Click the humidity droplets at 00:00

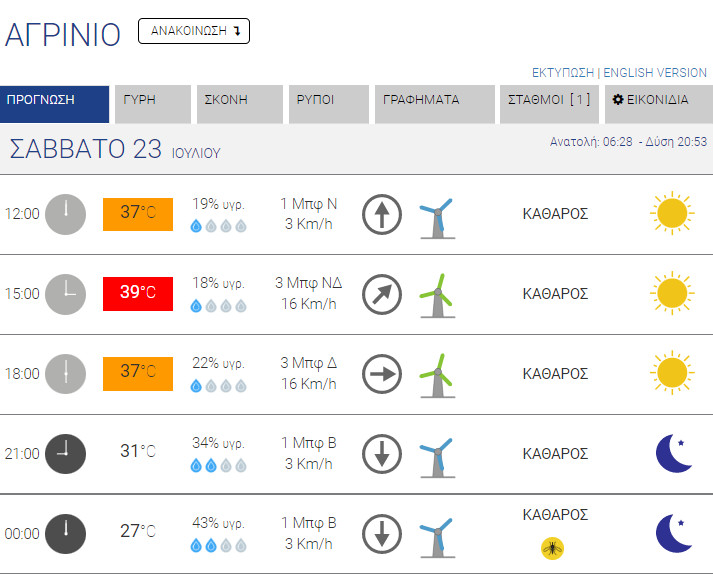pos(218,545)
